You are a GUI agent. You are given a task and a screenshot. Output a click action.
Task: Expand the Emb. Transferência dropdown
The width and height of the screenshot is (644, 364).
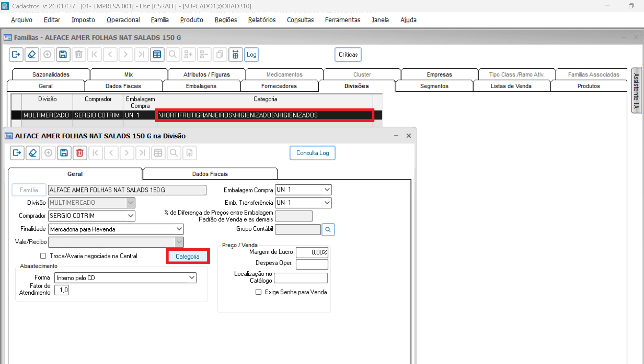327,203
